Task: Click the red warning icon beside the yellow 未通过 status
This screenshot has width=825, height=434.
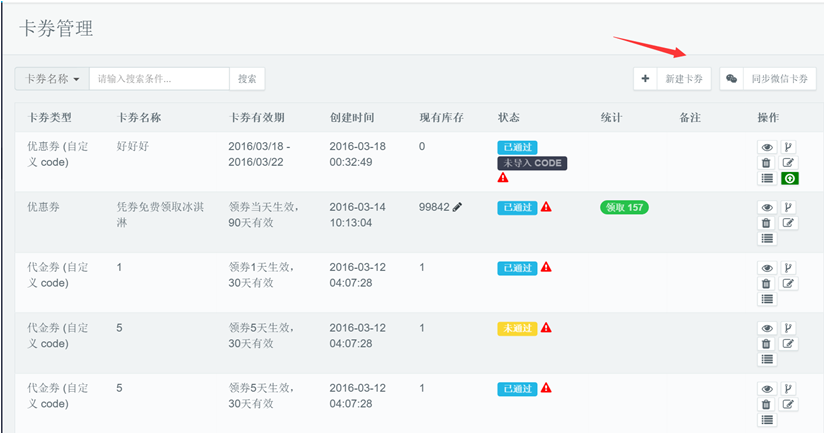Action: (547, 328)
